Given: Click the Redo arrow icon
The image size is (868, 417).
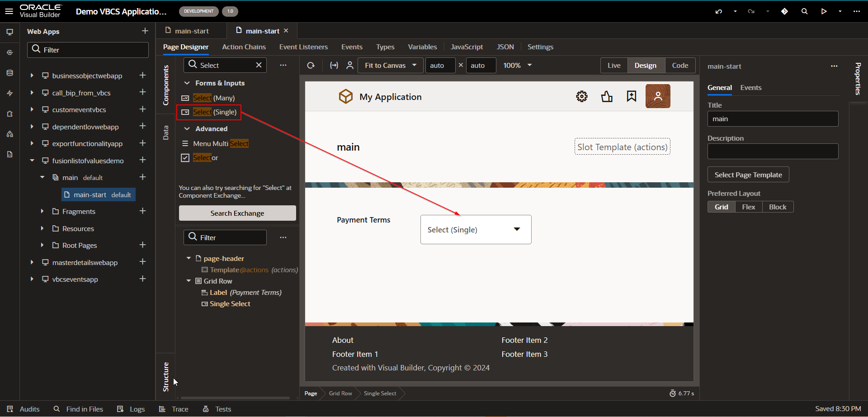Looking at the screenshot, I should pyautogui.click(x=751, y=11).
